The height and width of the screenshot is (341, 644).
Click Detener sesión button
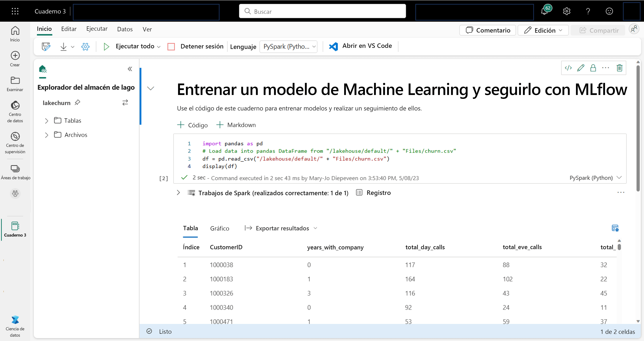(x=196, y=46)
